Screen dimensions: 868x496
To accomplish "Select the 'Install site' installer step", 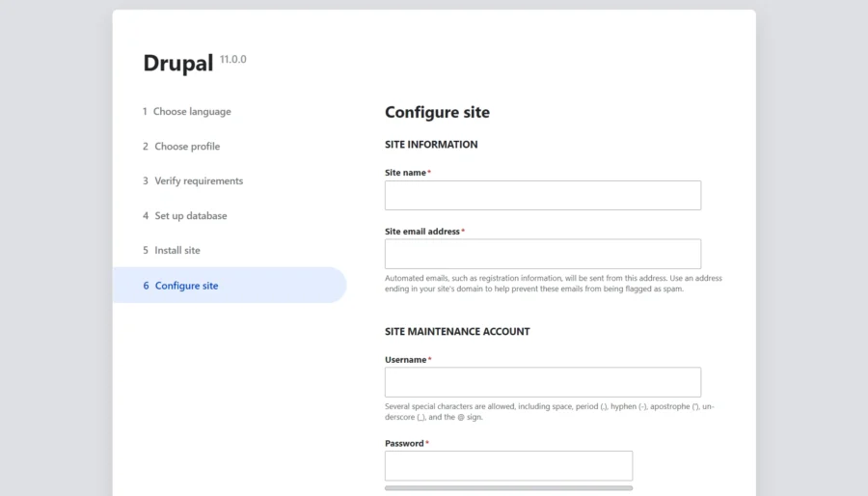I will click(171, 250).
